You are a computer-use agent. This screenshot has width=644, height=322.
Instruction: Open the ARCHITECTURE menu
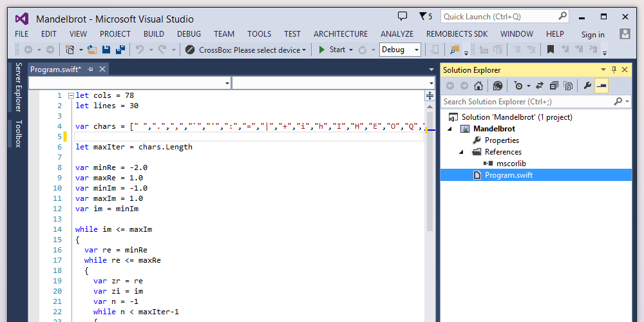[341, 34]
